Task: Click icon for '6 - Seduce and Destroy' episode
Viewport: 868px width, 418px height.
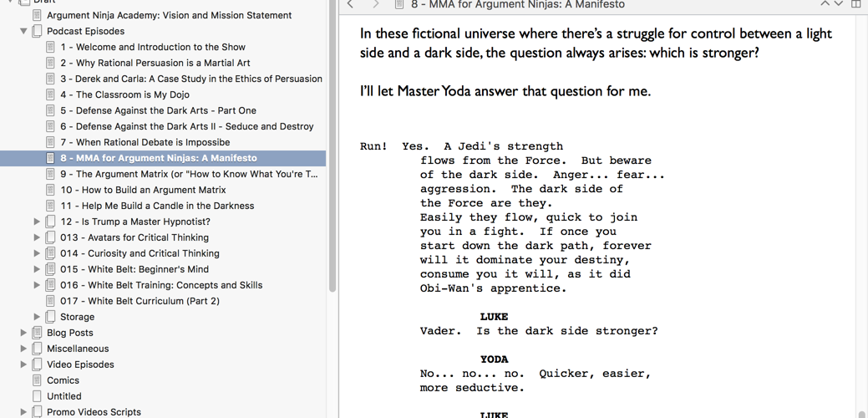Action: [x=51, y=127]
